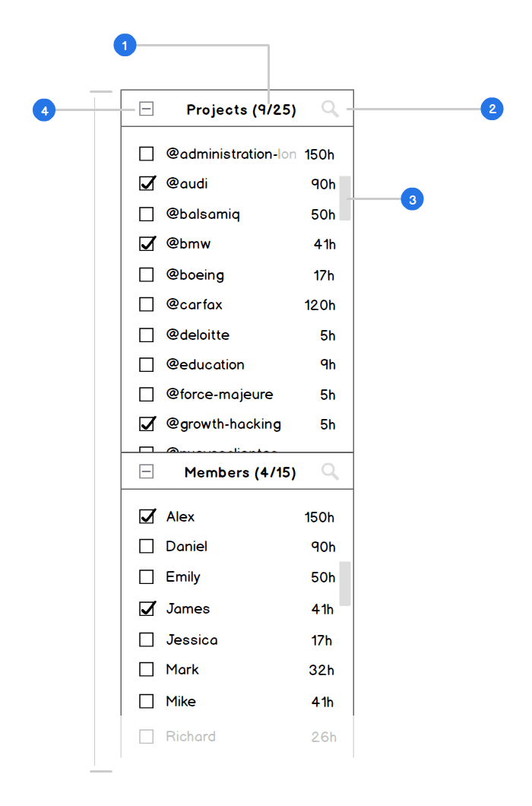Click the Projects (9/25) header title
This screenshot has height=806, width=532.
click(241, 109)
